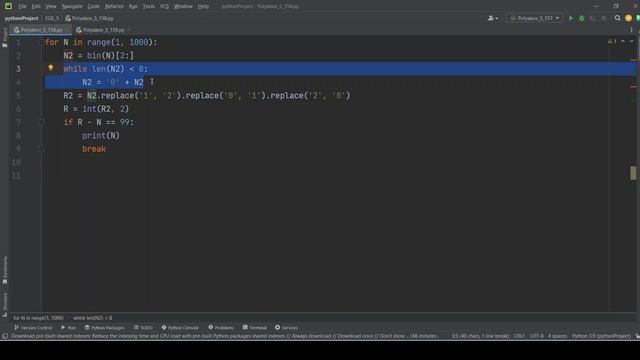Open the View menu

pos(51,6)
